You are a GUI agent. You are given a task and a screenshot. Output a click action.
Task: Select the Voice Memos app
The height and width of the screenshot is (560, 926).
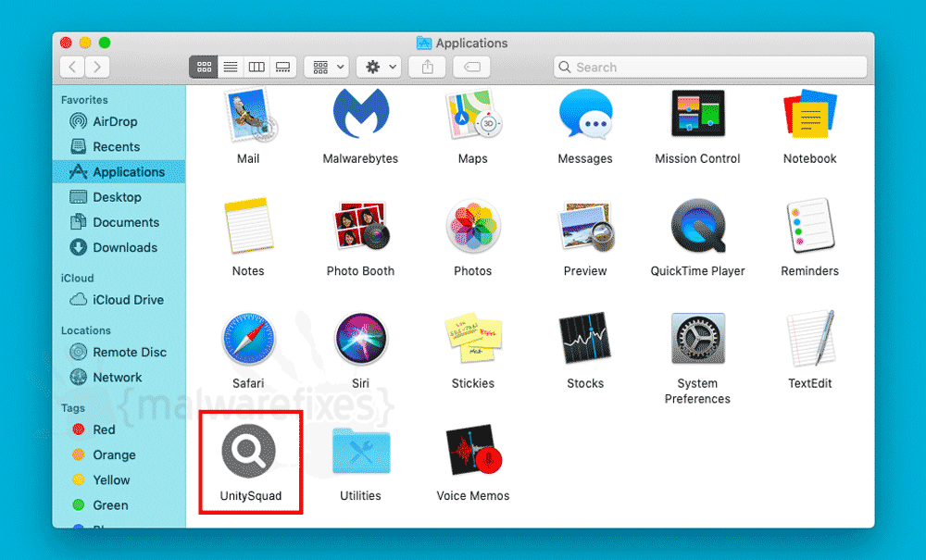pos(473,451)
